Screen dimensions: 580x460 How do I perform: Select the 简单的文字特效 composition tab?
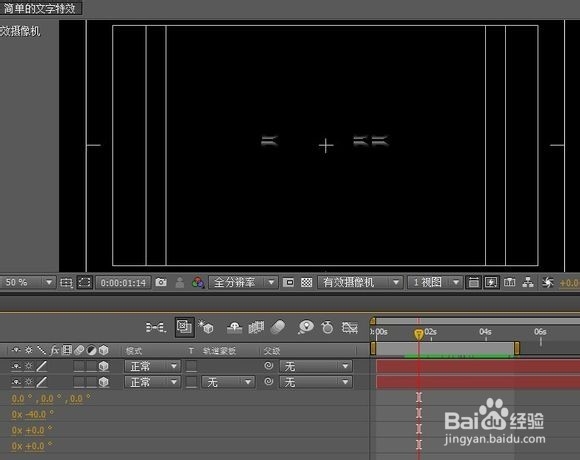(40, 8)
